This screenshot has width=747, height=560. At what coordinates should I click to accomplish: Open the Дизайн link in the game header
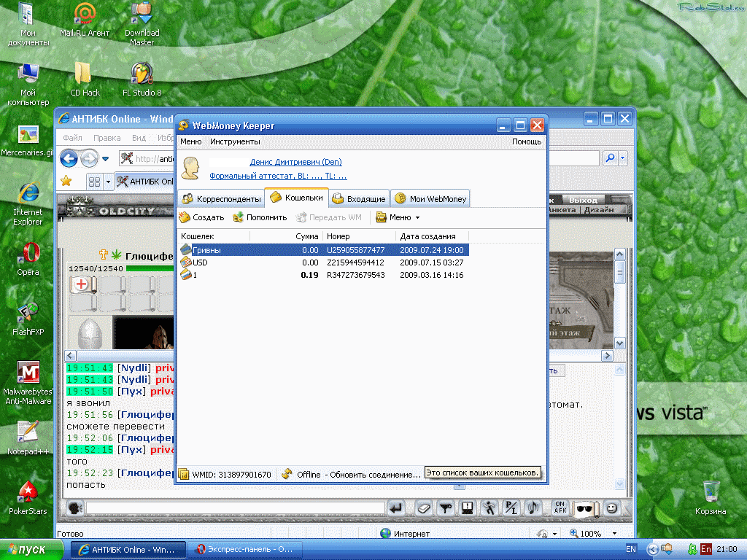(x=599, y=209)
